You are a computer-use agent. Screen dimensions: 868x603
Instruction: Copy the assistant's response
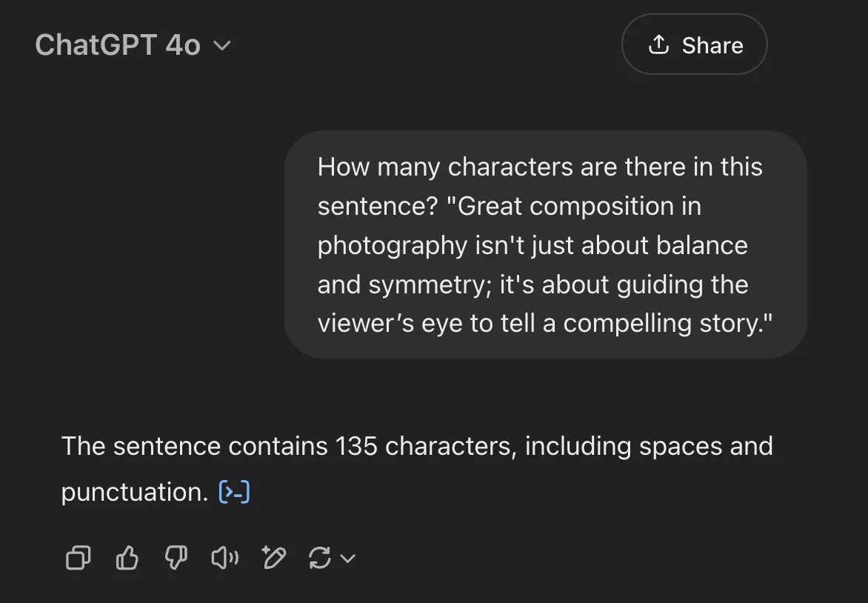tap(78, 558)
